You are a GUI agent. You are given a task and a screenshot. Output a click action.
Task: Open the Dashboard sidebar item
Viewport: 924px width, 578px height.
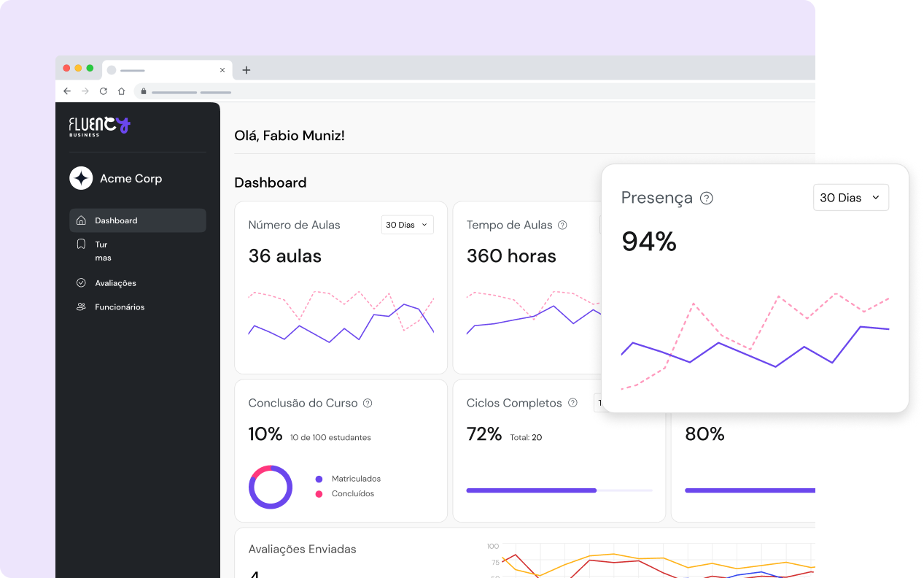138,220
